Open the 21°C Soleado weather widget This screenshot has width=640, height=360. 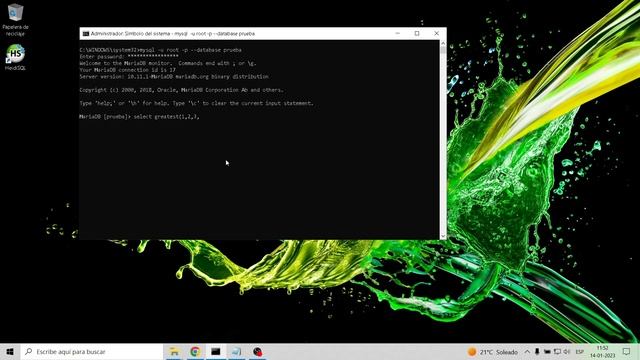tap(493, 352)
